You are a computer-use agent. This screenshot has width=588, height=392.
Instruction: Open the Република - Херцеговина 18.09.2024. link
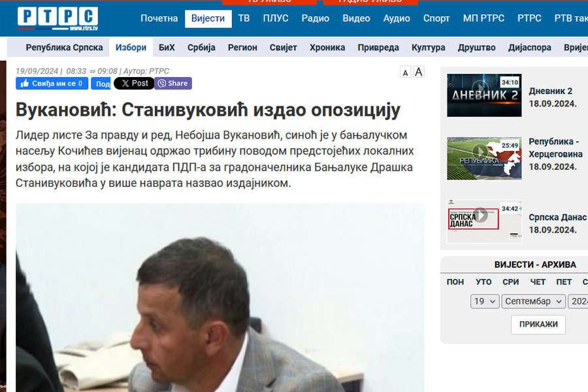(556, 154)
